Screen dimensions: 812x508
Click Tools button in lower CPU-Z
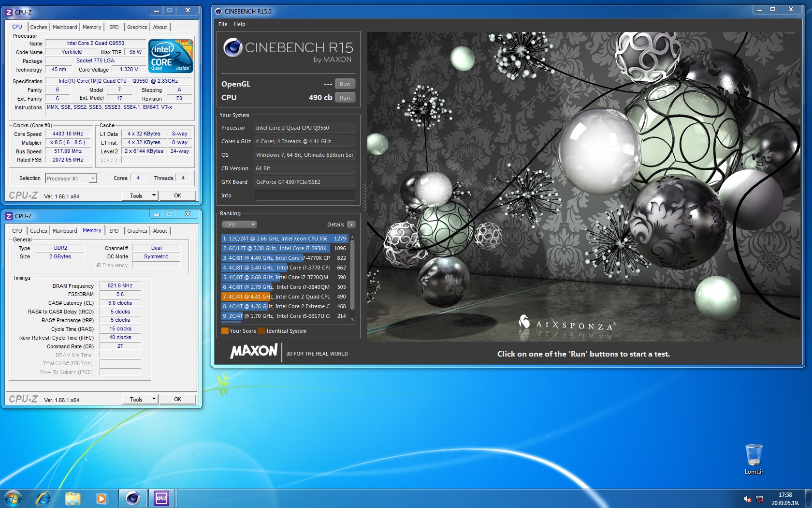136,399
